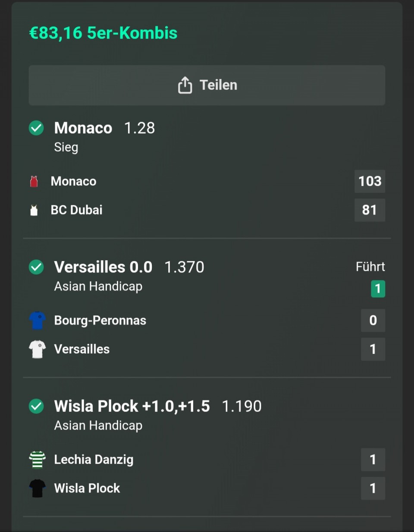Open the €83,16 5er-Kombis heading
The height and width of the screenshot is (532, 414).
pyautogui.click(x=103, y=33)
